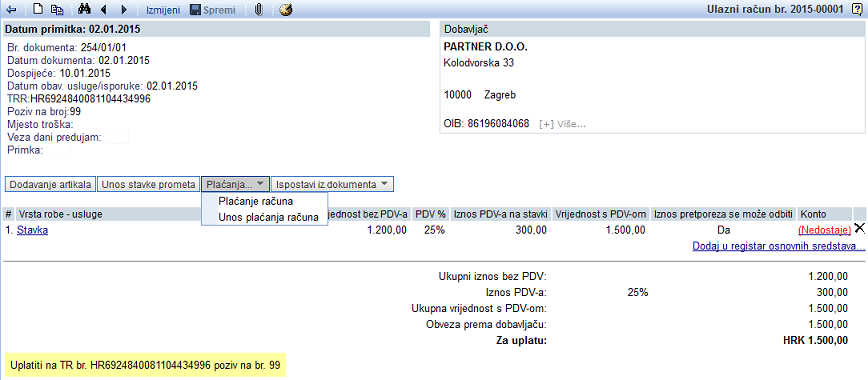Click the red (Nedostaje) konto link
Viewport: 868px width, 380px height.
tap(824, 230)
